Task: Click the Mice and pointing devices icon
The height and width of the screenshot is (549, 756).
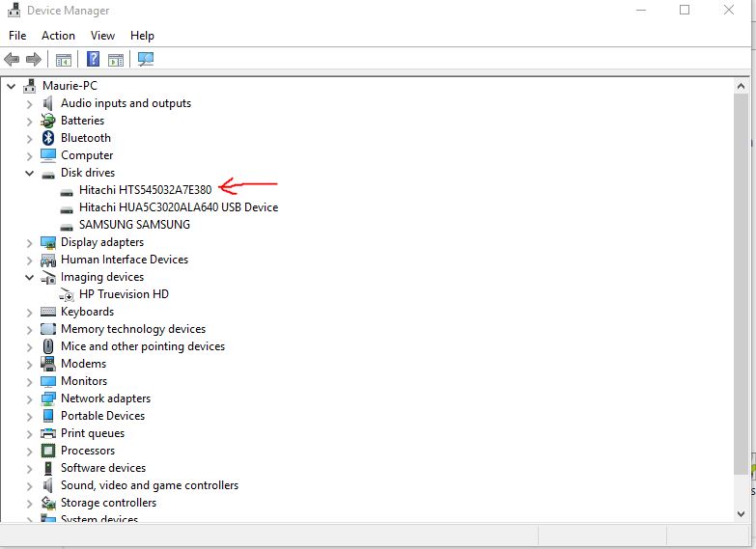Action: [47, 346]
